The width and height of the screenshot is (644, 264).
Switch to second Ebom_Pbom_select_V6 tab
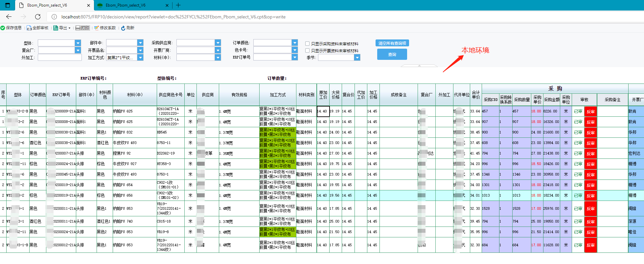point(132,5)
